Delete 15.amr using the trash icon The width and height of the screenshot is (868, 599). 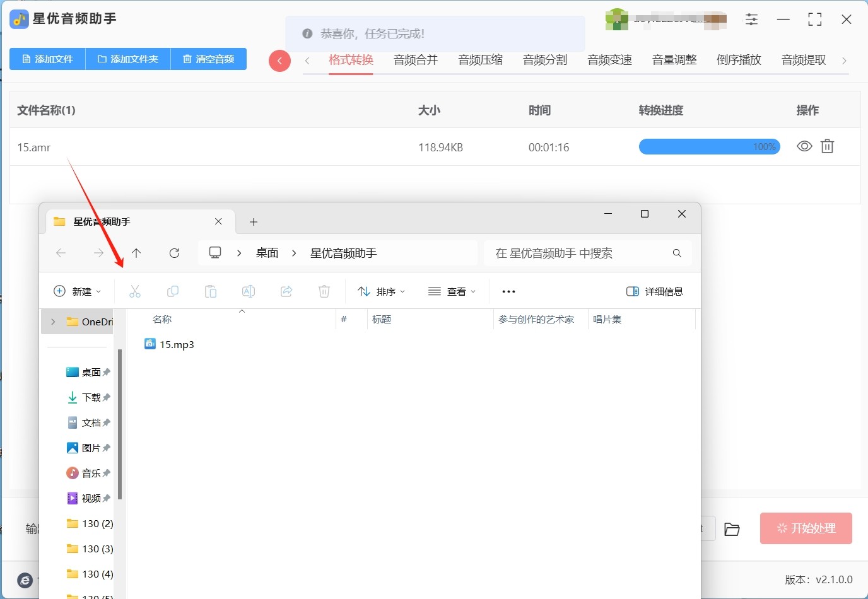827,147
